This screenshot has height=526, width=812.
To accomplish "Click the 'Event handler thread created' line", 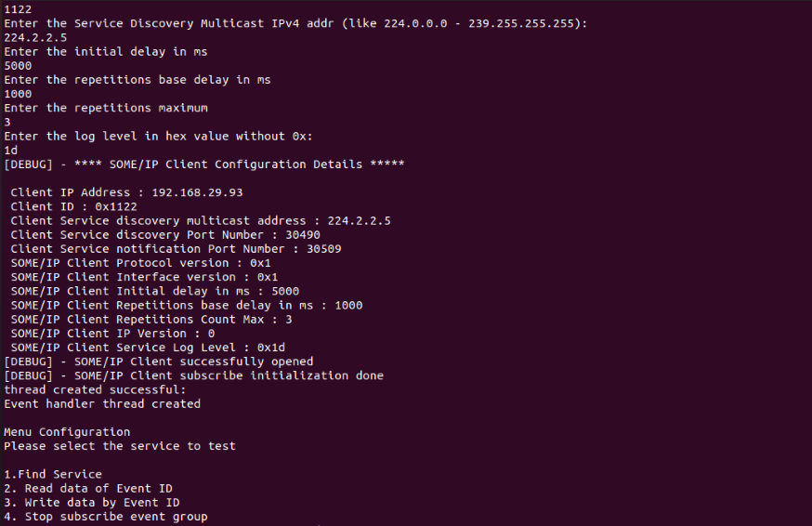I will (102, 403).
